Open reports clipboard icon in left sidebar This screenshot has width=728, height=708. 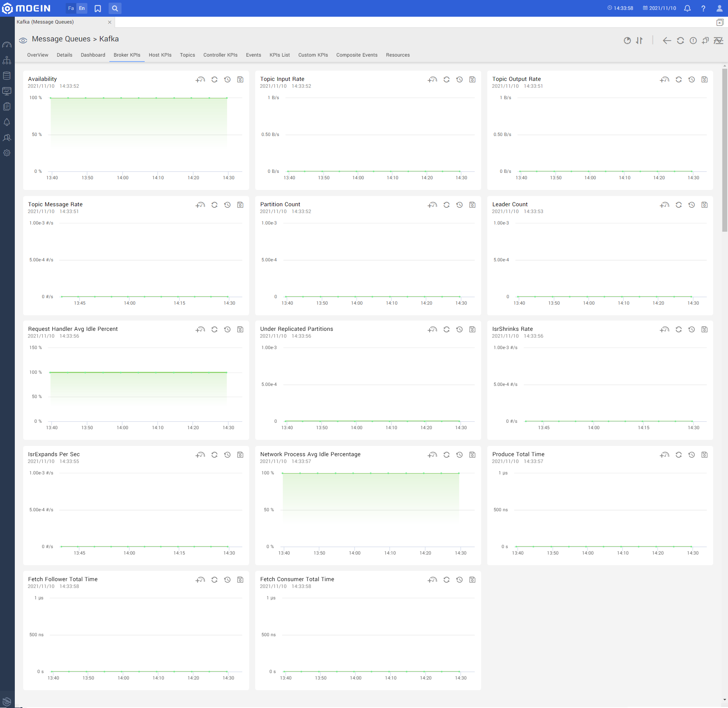pos(7,107)
